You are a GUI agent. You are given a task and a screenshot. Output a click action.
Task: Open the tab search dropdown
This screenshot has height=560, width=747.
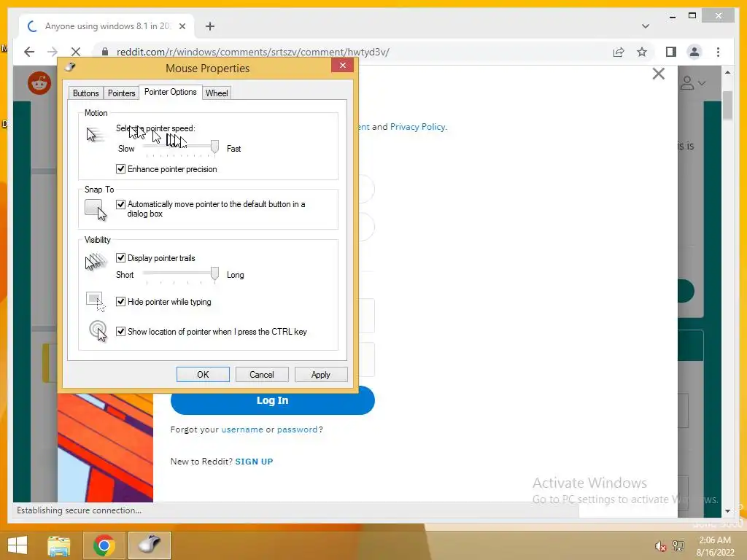(x=646, y=26)
